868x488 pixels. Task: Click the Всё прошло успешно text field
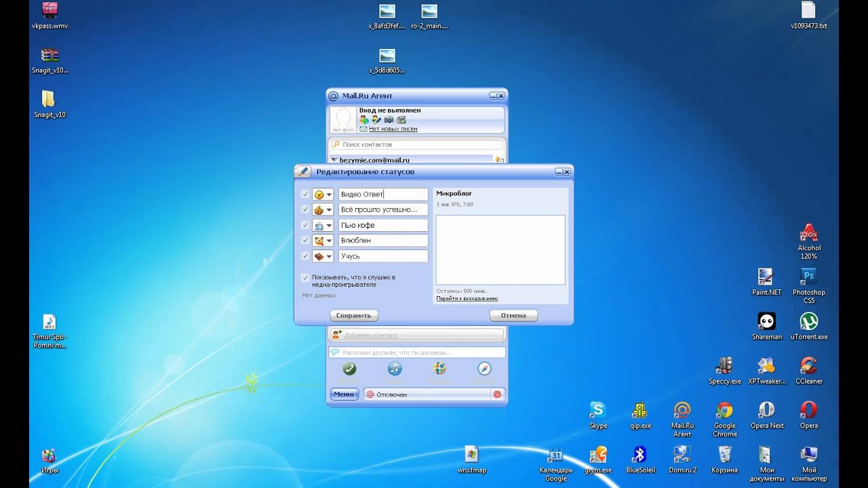click(383, 210)
